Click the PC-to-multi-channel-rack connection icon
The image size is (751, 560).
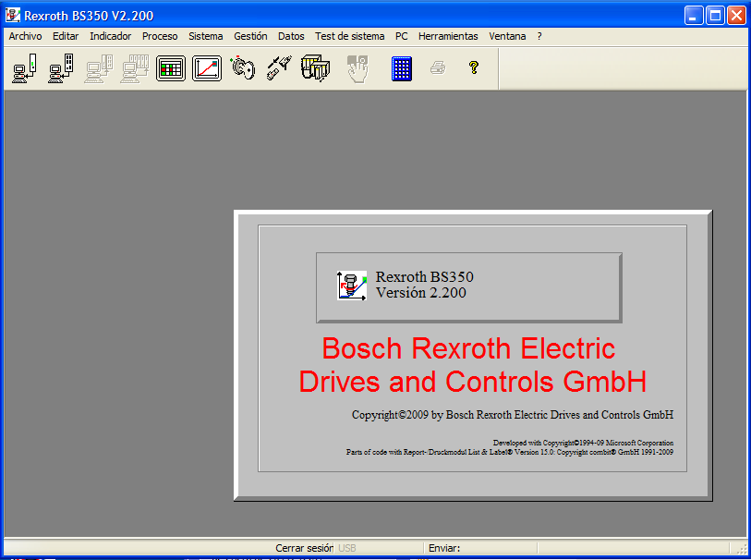click(x=61, y=68)
